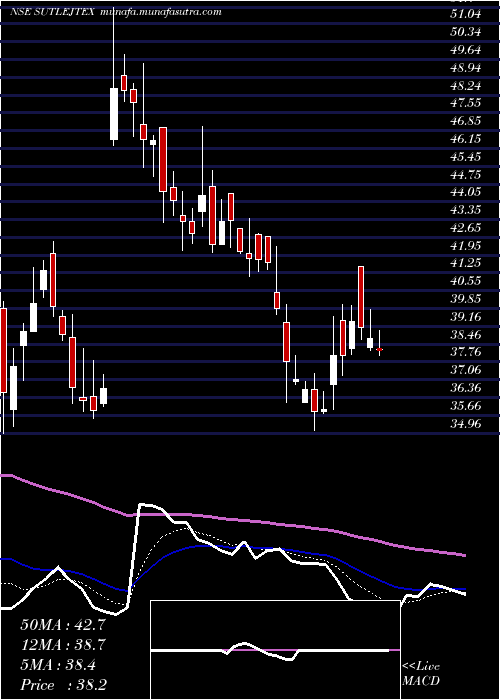Select the 36.36 price axis label
Image resolution: width=500 pixels, height=700 pixels.
[466, 388]
